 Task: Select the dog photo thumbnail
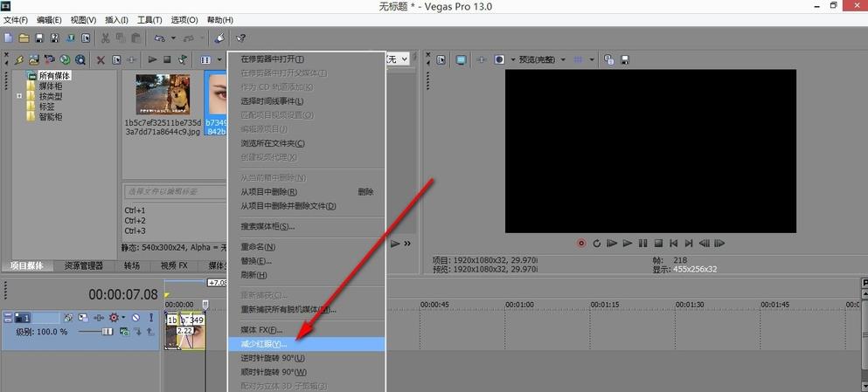[x=163, y=94]
